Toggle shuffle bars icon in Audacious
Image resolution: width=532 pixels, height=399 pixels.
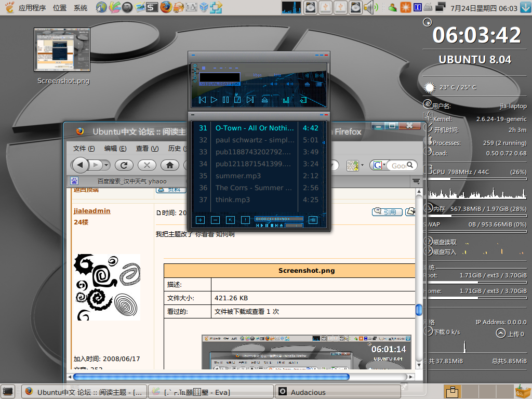[x=286, y=100]
